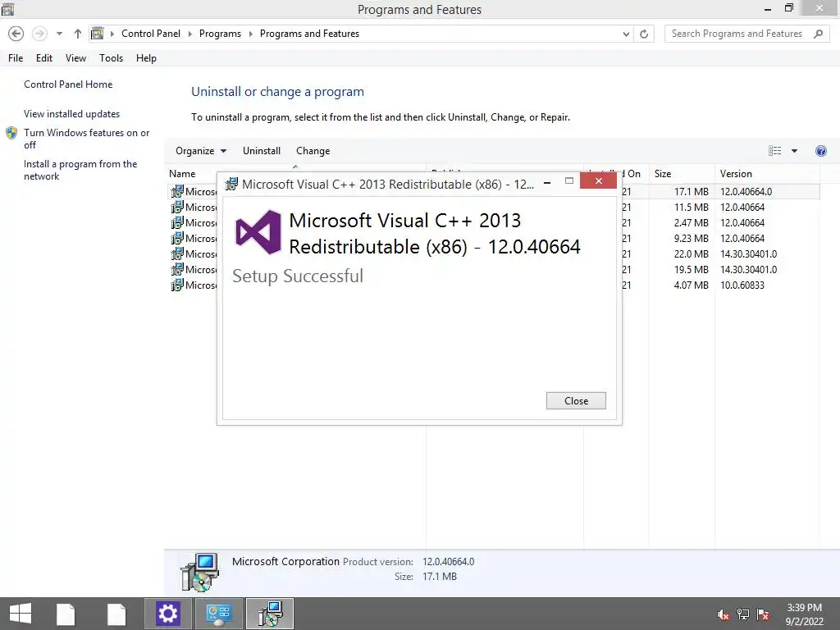Open the Edit menu
Screen dimensions: 840x630
pyautogui.click(x=44, y=58)
